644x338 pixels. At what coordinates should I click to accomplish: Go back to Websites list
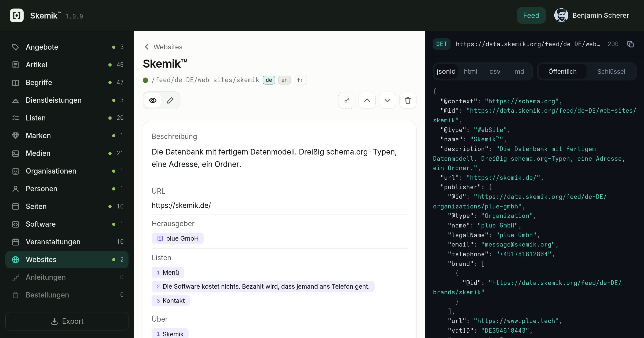163,47
